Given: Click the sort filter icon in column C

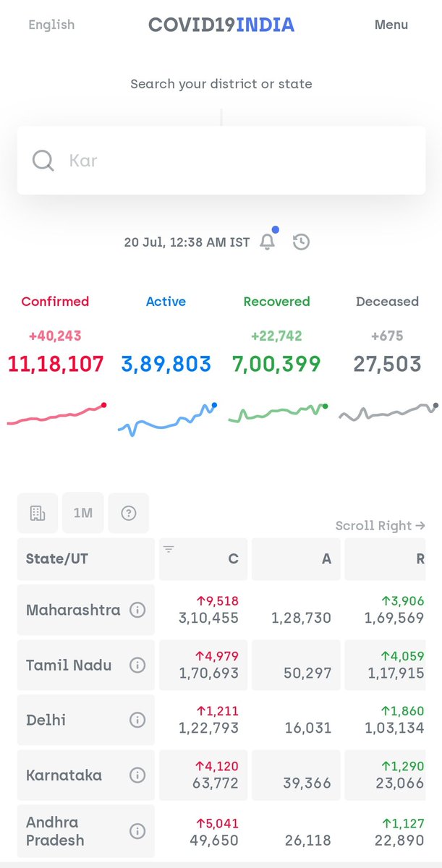Looking at the screenshot, I should [x=169, y=550].
